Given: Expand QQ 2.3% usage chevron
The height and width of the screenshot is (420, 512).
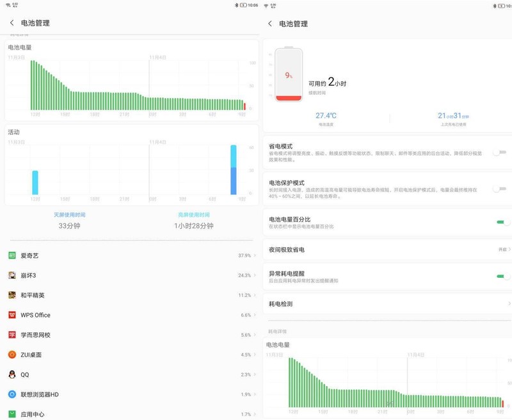Looking at the screenshot, I should (x=255, y=375).
